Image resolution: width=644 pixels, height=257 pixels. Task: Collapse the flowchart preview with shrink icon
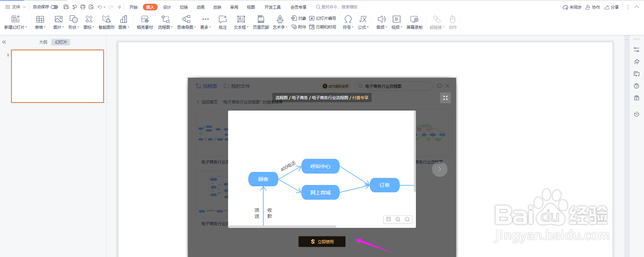[445, 98]
